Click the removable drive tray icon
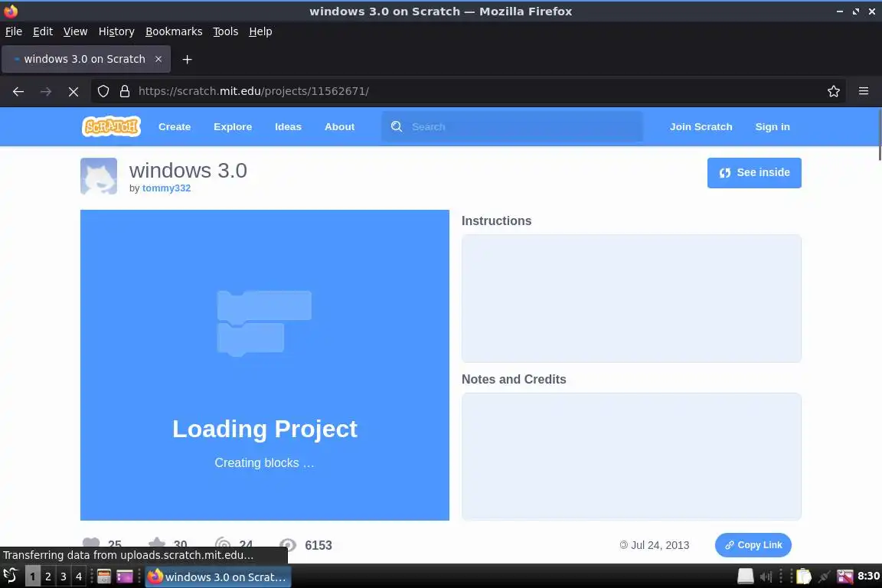 click(745, 576)
